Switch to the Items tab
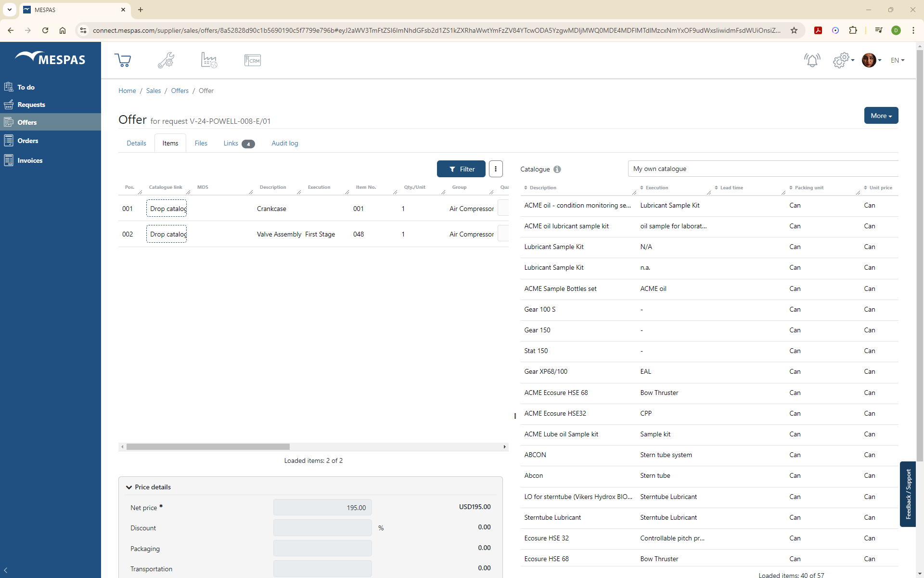 (x=170, y=143)
